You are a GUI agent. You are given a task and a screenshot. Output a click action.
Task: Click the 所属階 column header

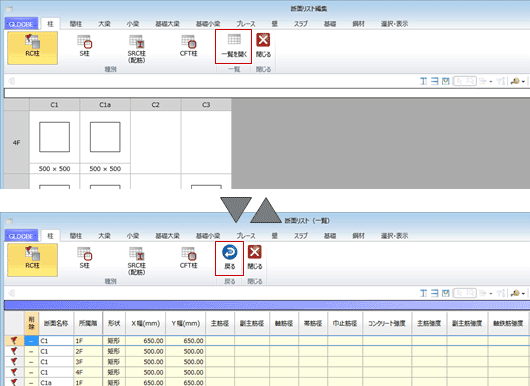coord(88,323)
